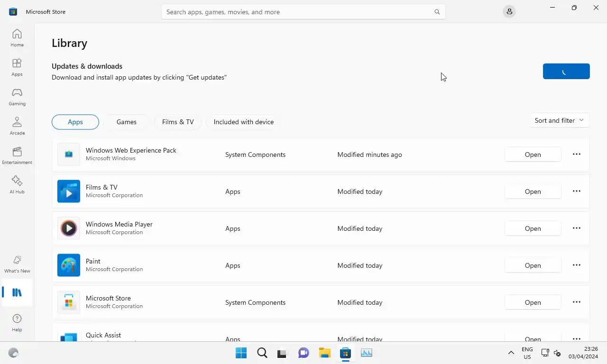Select the Games filter tab

coord(127,122)
